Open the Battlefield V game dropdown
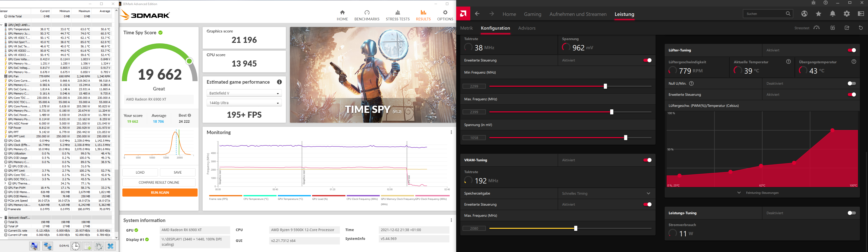Viewport: 868px width, 252px height. coord(244,93)
